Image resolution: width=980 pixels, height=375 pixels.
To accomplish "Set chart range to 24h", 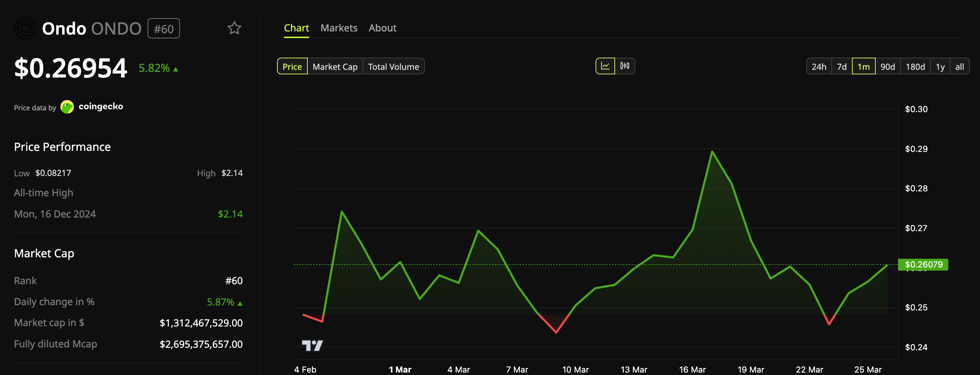I will click(819, 67).
